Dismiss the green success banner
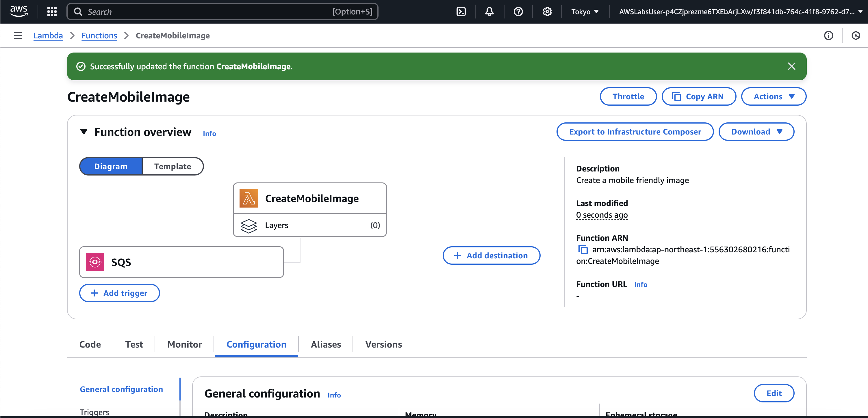Screen dimensions: 868x418 [x=791, y=66]
